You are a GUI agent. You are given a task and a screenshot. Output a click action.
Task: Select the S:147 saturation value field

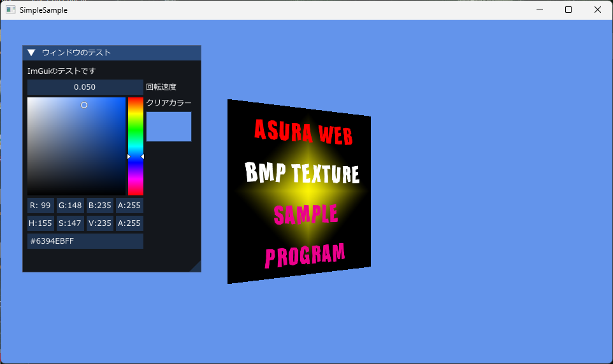pos(70,223)
